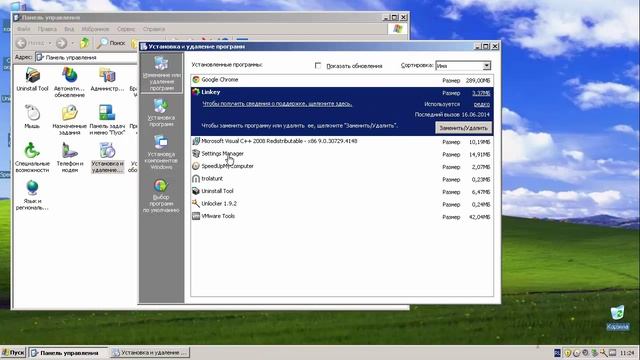This screenshot has width=640, height=360.
Task: Click Linkey size value 3,37МБ link
Action: [481, 93]
